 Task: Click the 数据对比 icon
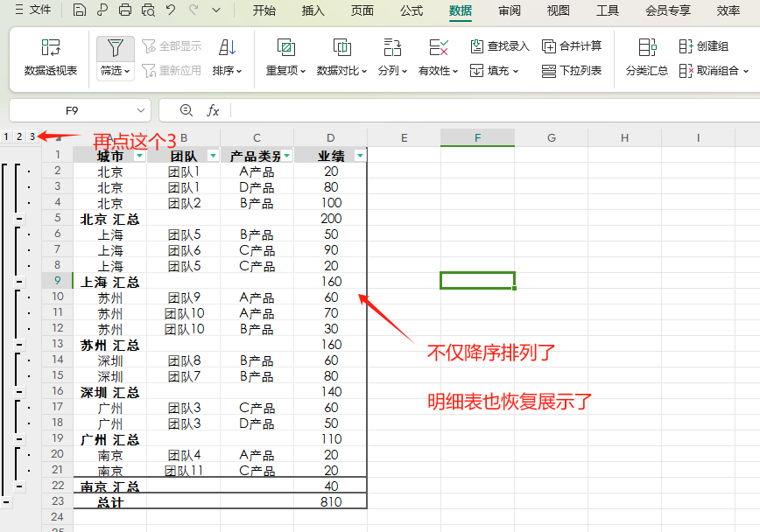pos(341,48)
